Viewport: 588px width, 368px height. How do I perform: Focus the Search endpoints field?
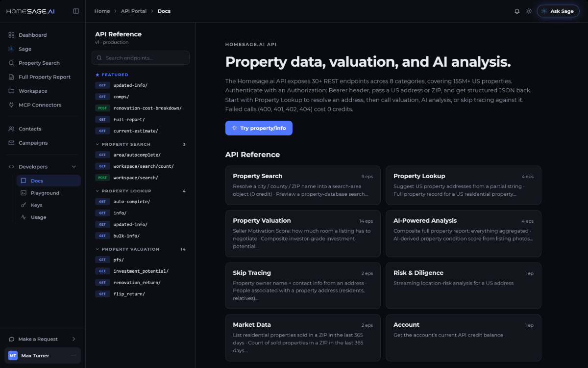141,58
